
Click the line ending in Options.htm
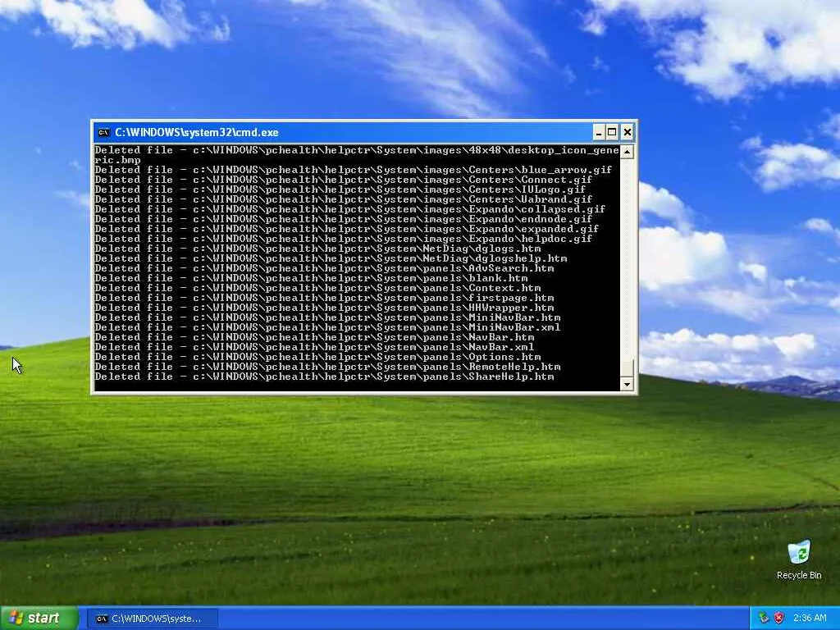point(317,358)
